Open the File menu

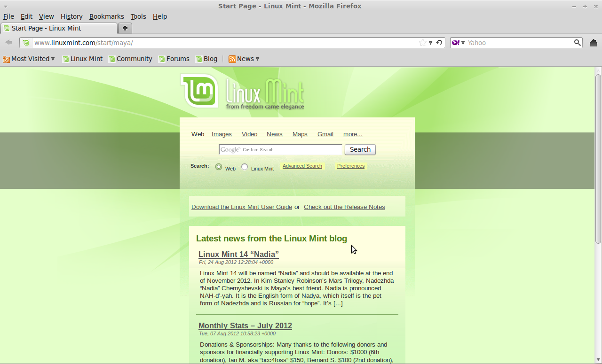click(x=8, y=16)
